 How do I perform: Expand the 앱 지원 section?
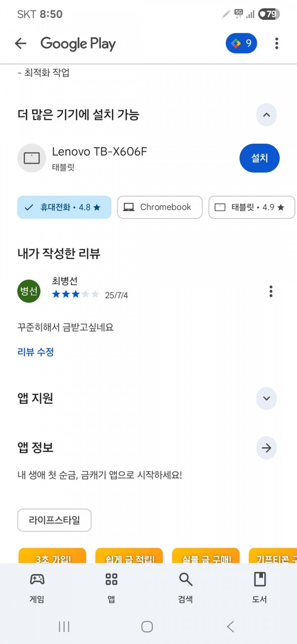pyautogui.click(x=266, y=398)
